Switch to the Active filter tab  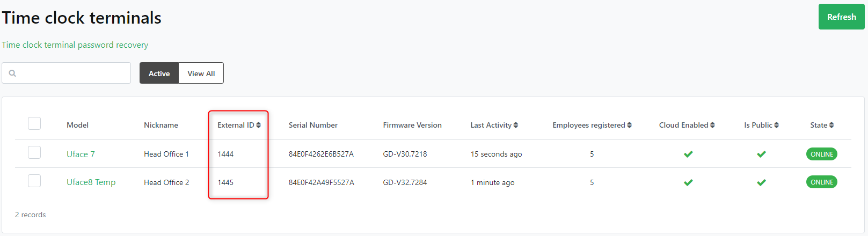(x=159, y=73)
